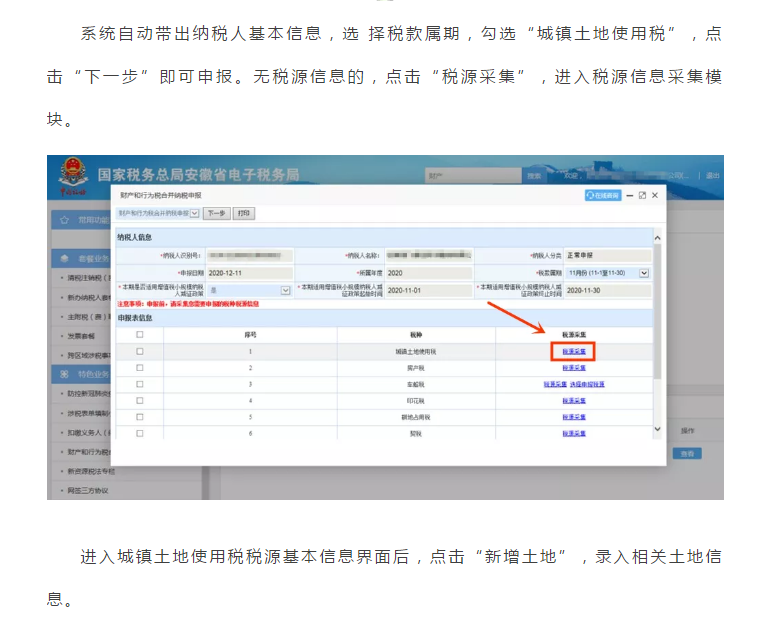Click the 申报日期 field showing 2020-12-11
The height and width of the screenshot is (625, 772).
(250, 273)
